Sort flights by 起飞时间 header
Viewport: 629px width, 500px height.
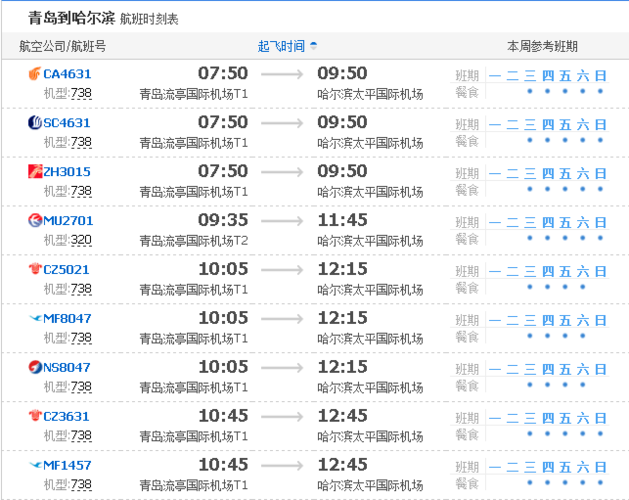click(x=281, y=46)
